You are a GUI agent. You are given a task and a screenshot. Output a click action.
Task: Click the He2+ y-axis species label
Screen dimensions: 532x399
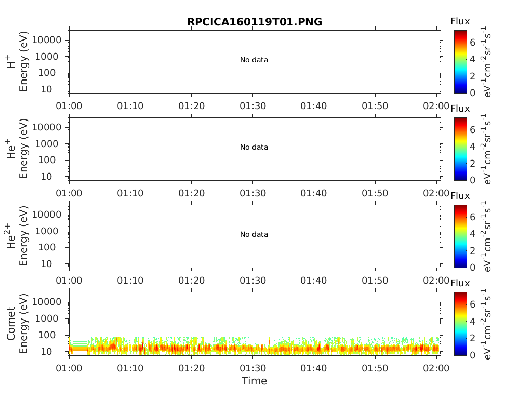tap(10, 236)
